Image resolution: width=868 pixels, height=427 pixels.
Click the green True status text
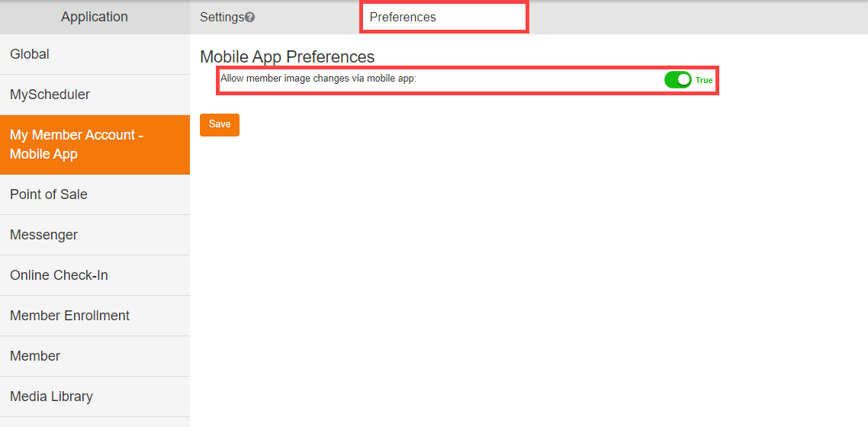[x=704, y=80]
